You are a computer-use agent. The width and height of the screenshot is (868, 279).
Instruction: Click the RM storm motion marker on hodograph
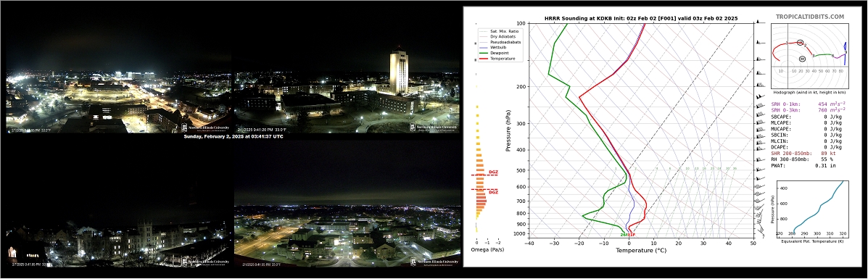[x=800, y=42]
